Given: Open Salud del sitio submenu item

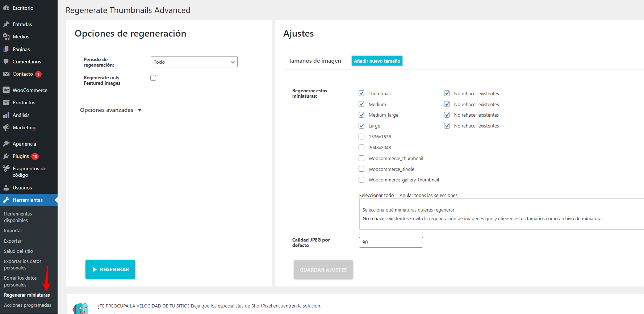Looking at the screenshot, I should (18, 251).
